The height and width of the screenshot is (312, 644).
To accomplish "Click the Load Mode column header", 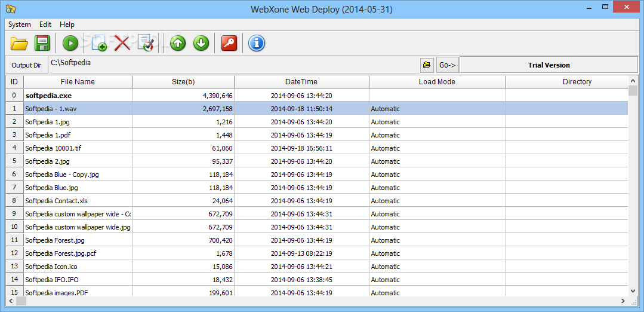I will point(437,82).
